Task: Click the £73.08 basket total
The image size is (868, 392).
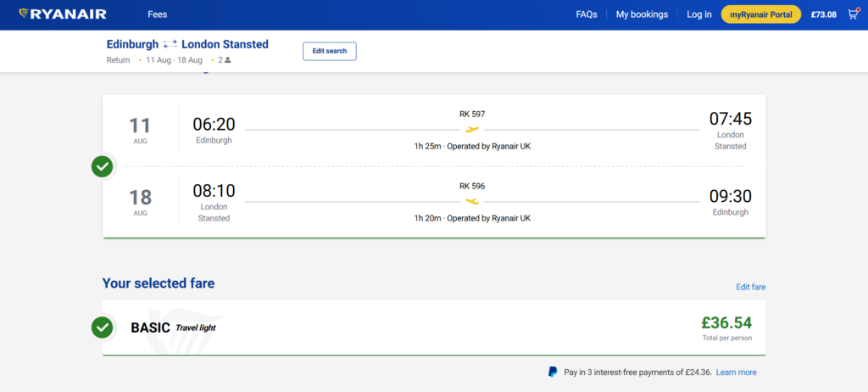Action: pos(824,14)
